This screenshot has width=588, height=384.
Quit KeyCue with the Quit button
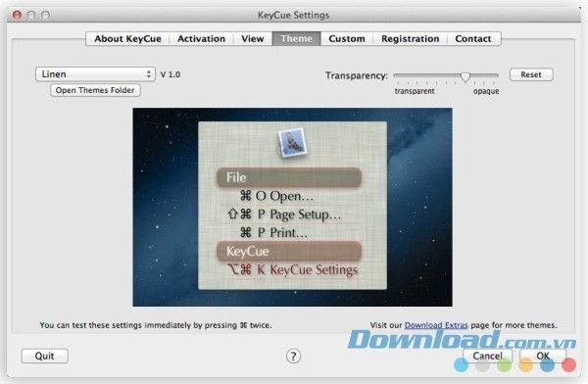(45, 356)
